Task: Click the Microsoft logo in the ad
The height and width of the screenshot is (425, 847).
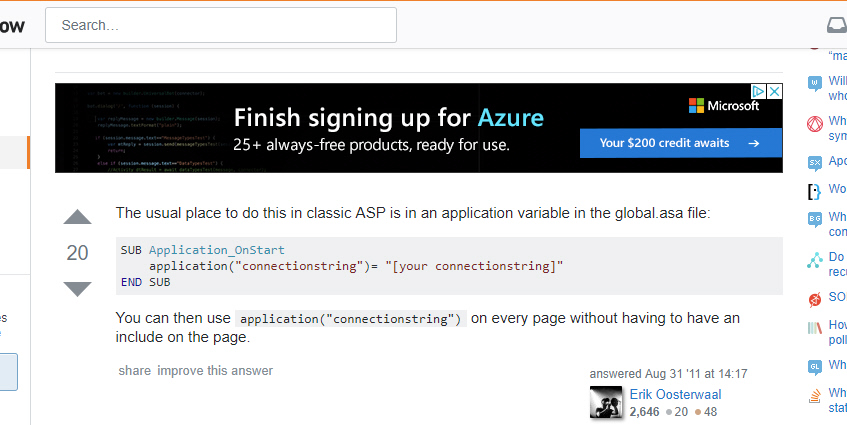Action: pos(724,105)
